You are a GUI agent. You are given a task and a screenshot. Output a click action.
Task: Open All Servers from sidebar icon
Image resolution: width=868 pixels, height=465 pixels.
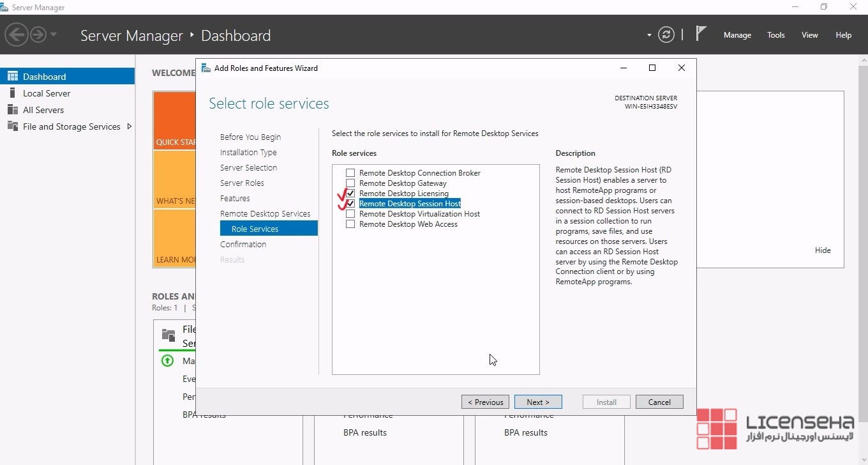coord(12,110)
